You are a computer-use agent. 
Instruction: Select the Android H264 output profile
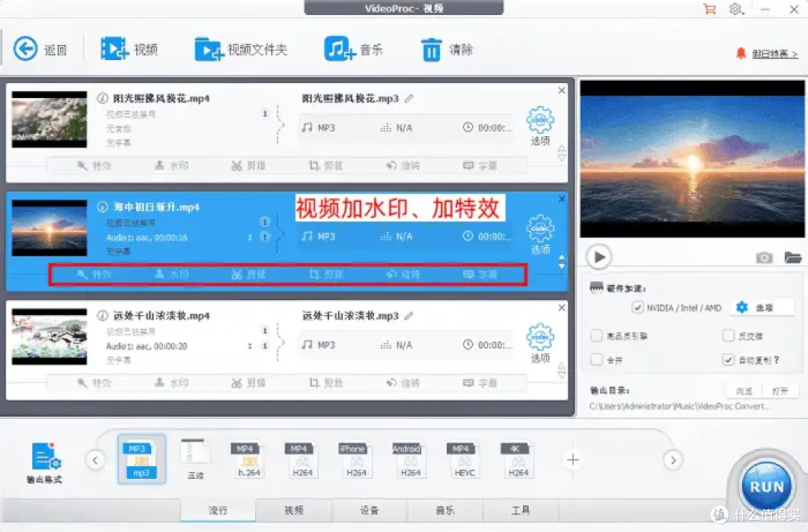(410, 459)
